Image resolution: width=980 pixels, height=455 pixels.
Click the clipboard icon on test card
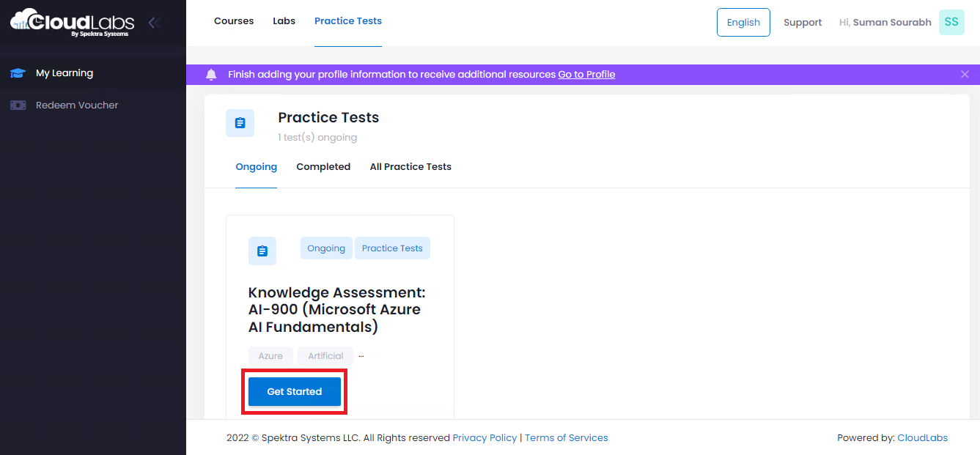pos(262,251)
